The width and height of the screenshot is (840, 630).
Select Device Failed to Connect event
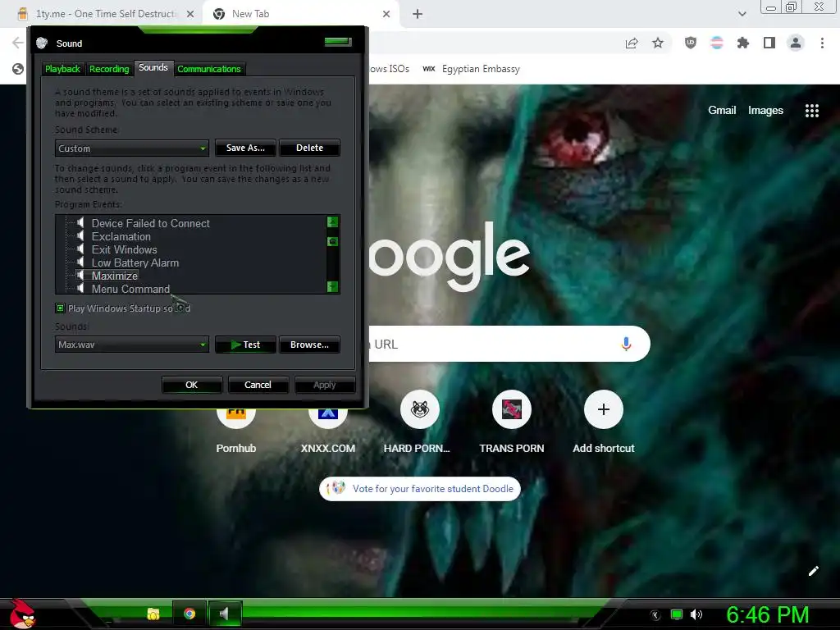pos(151,223)
